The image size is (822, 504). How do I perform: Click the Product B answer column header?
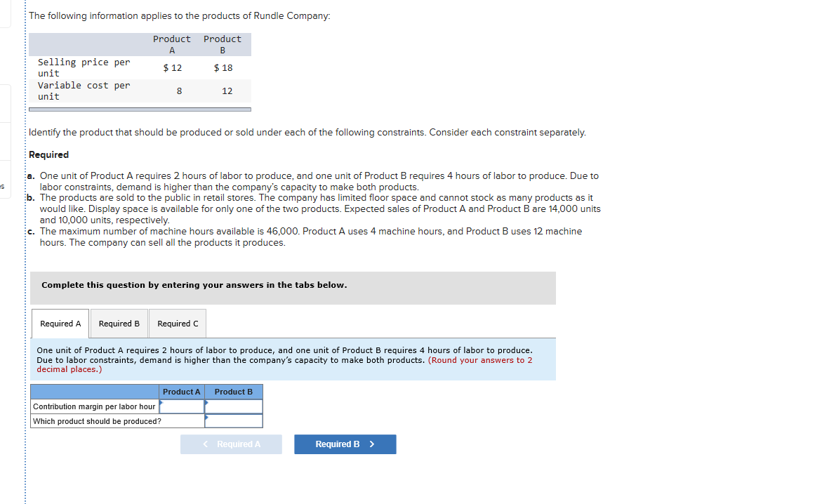pyautogui.click(x=234, y=392)
